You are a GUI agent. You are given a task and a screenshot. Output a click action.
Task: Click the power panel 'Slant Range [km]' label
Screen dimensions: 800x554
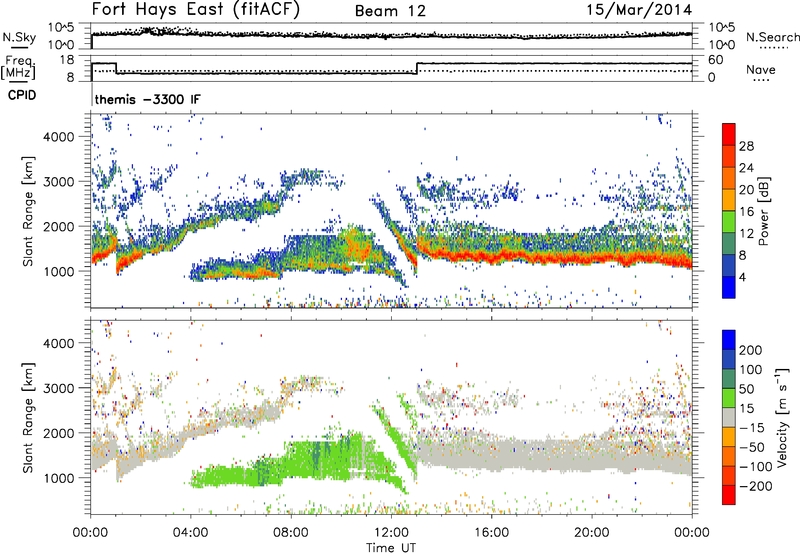click(x=29, y=211)
